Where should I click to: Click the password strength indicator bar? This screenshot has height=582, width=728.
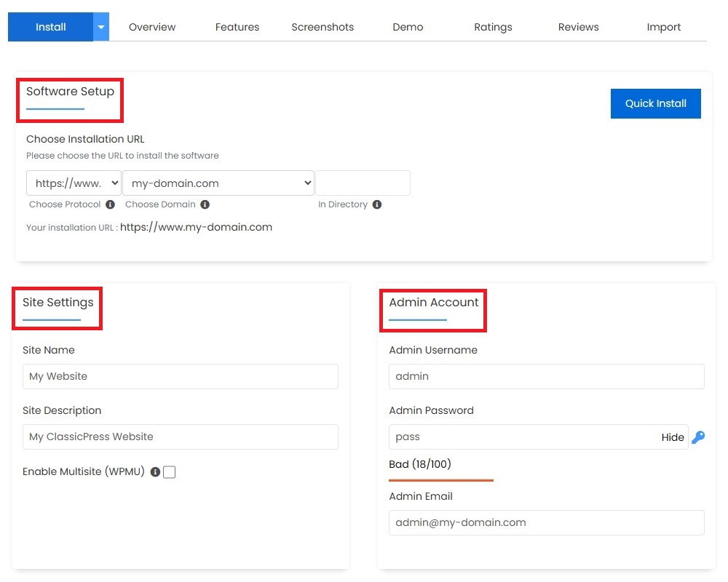441,479
